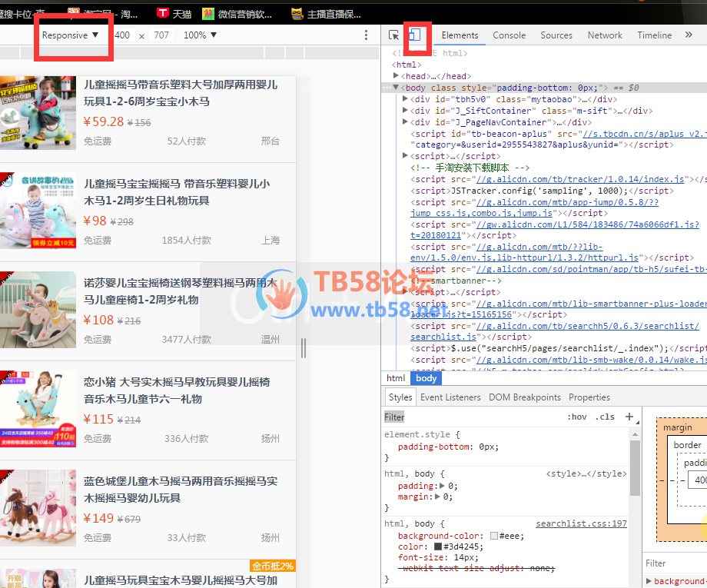Switch to the Network tab
Screen dimensions: 707x588
tap(605, 35)
